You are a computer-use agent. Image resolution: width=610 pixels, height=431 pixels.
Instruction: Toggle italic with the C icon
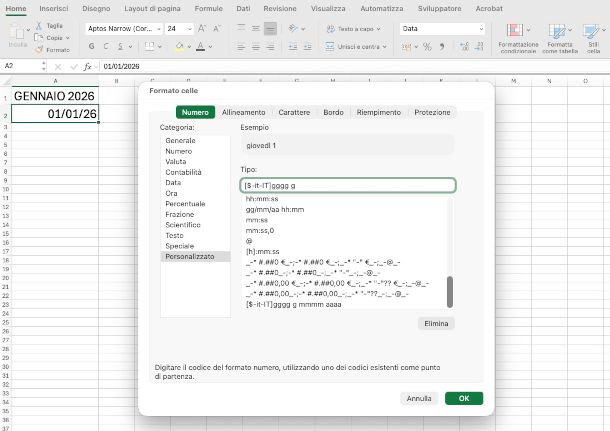click(106, 46)
